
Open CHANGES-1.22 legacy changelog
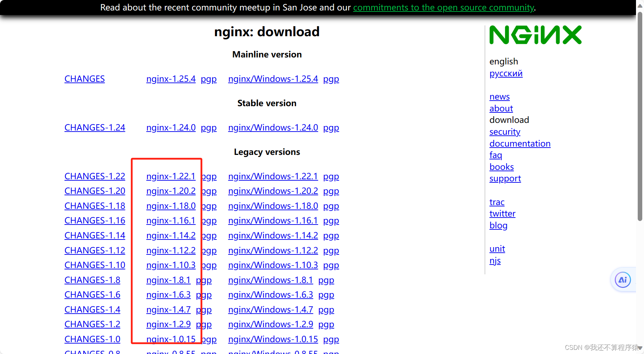tap(94, 176)
